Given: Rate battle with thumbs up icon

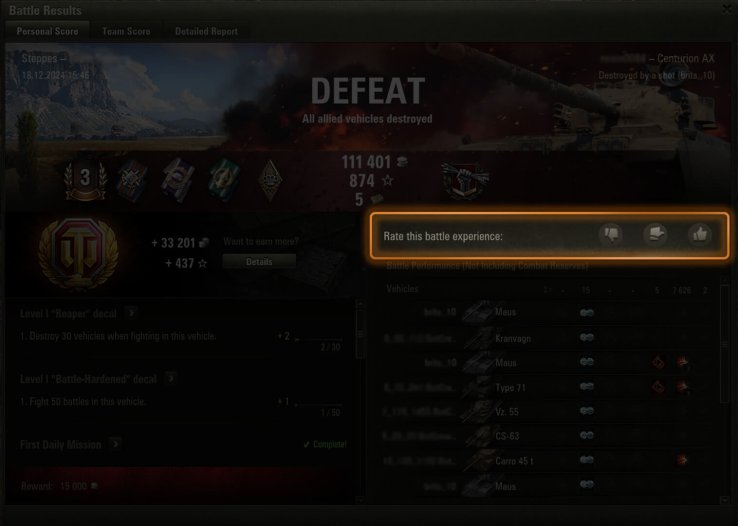Looking at the screenshot, I should pos(700,234).
